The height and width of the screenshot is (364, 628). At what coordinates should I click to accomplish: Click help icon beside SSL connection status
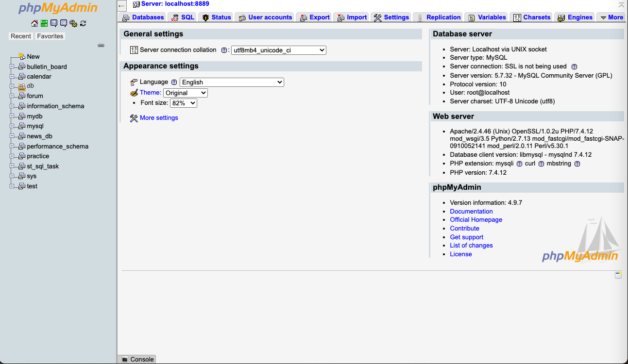coord(575,66)
